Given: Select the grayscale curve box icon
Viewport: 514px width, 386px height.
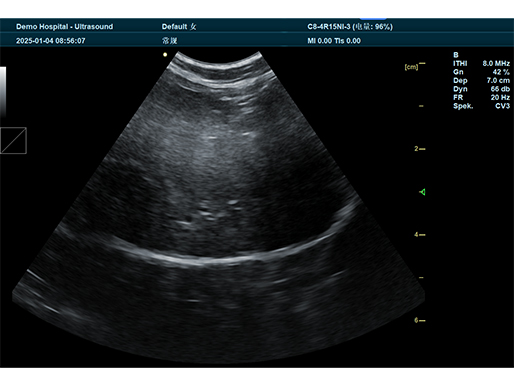Looking at the screenshot, I should [13, 140].
